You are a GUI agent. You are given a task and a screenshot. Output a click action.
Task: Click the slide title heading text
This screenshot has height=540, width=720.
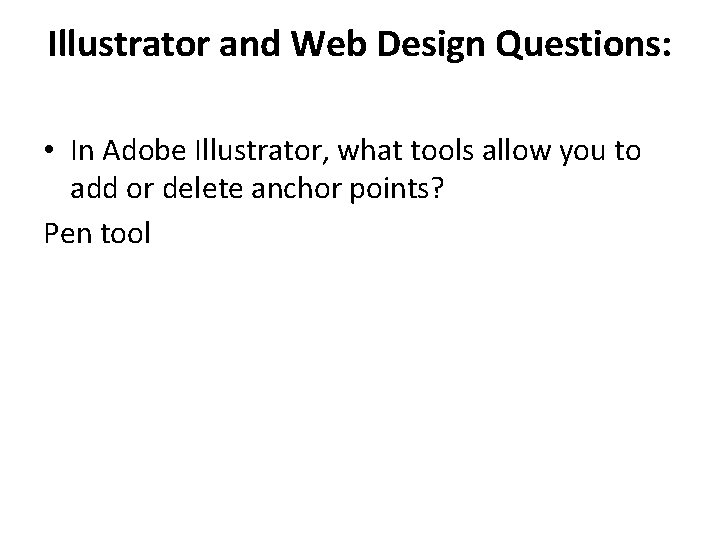[x=360, y=45]
